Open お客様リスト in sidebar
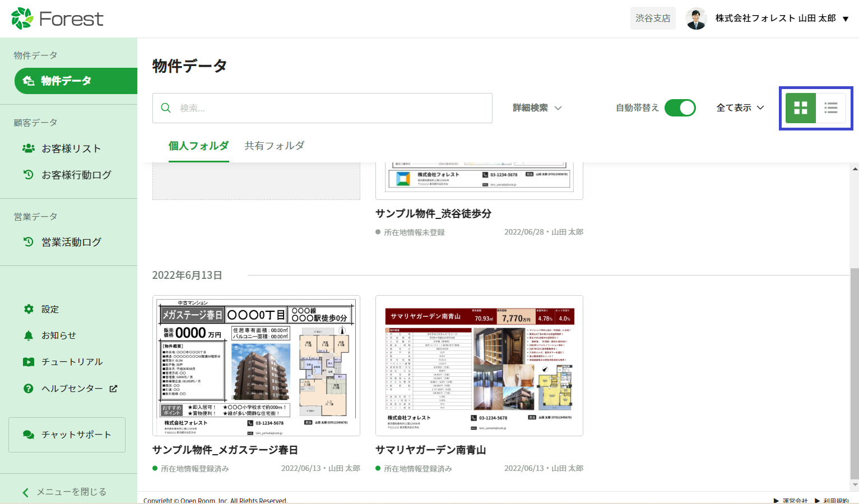This screenshot has height=504, width=859. 71,148
